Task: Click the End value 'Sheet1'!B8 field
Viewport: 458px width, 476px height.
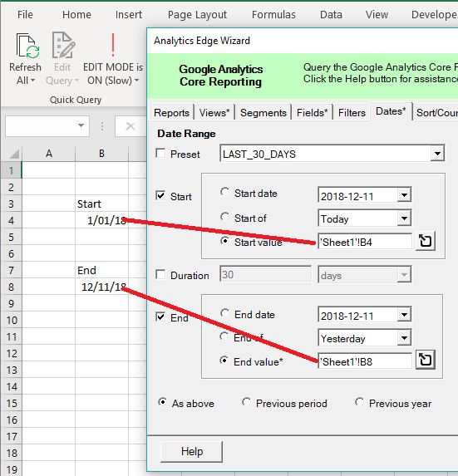Action: 365,361
